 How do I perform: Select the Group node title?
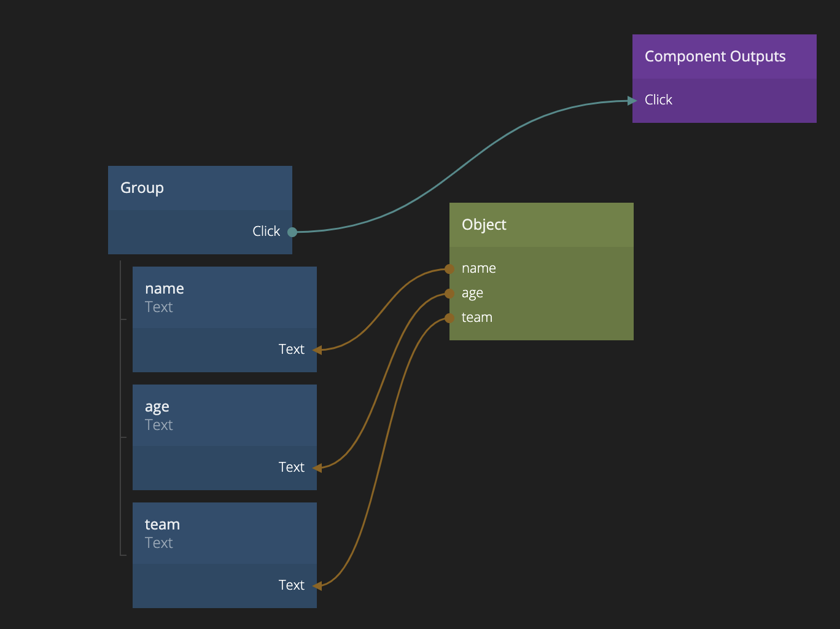[142, 188]
